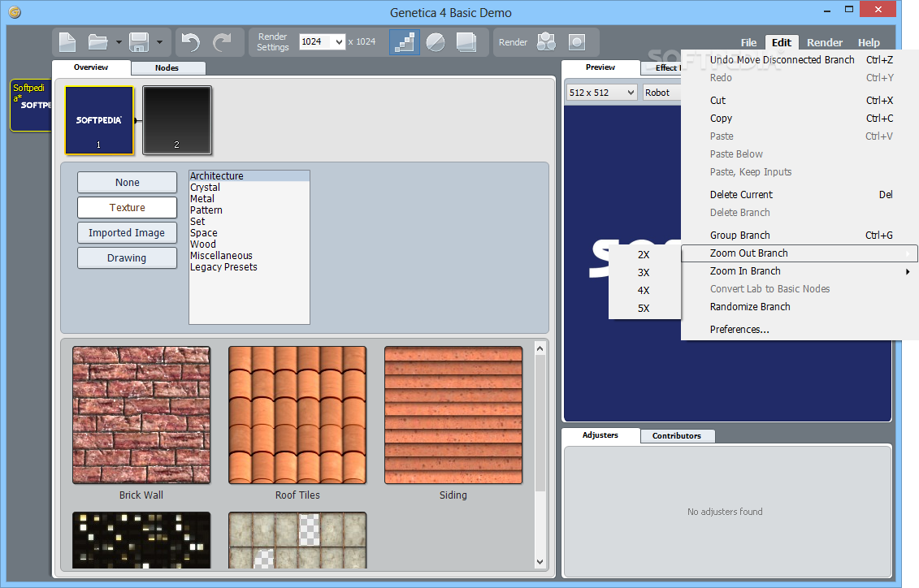Image resolution: width=919 pixels, height=588 pixels.
Task: Select the Softpedia node numbered 1
Action: [x=99, y=120]
